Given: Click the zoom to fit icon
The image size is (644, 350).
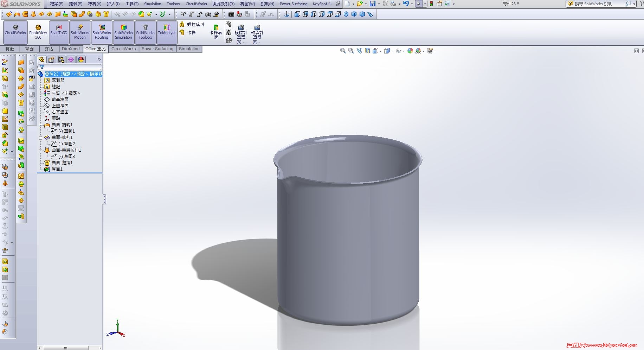Looking at the screenshot, I should pos(343,51).
